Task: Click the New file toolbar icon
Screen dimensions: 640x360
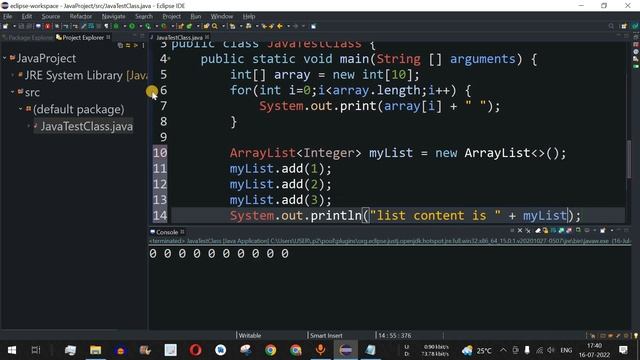Action: (x=6, y=26)
